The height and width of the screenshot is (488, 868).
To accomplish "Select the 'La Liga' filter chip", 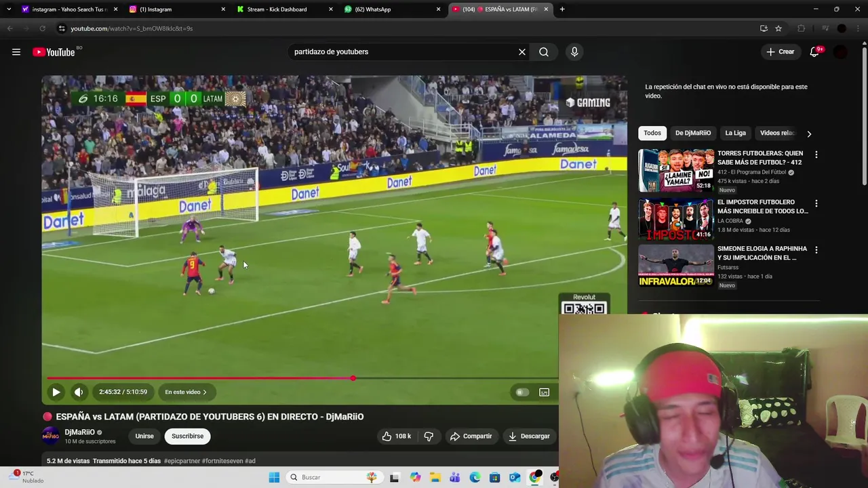I will [735, 133].
